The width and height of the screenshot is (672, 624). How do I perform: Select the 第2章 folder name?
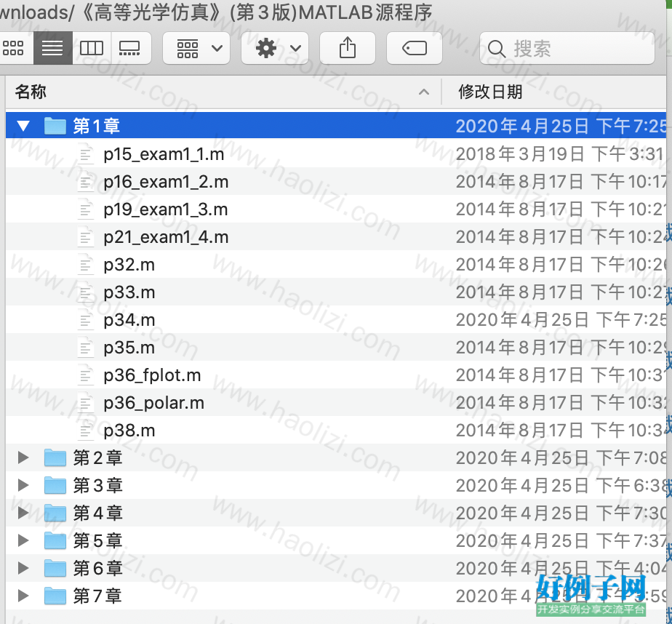point(97,457)
